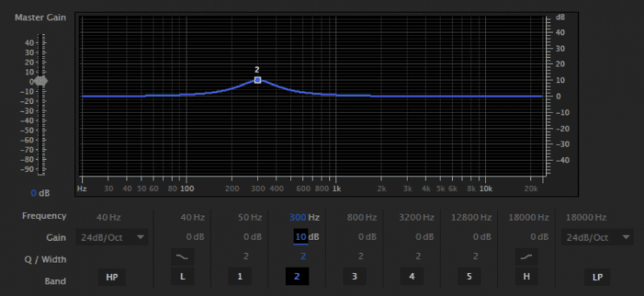Edit band 2 frequency 300 Hz
This screenshot has width=644, height=296.
[304, 217]
